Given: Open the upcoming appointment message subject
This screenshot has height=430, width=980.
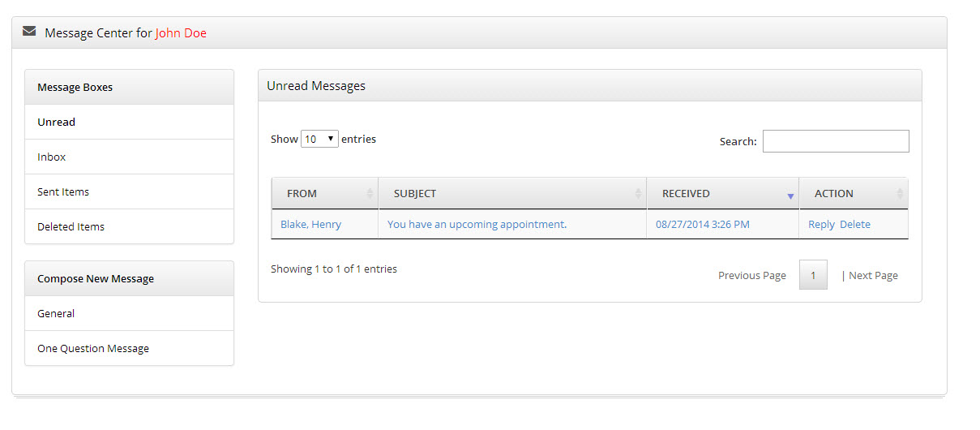Looking at the screenshot, I should (x=477, y=225).
